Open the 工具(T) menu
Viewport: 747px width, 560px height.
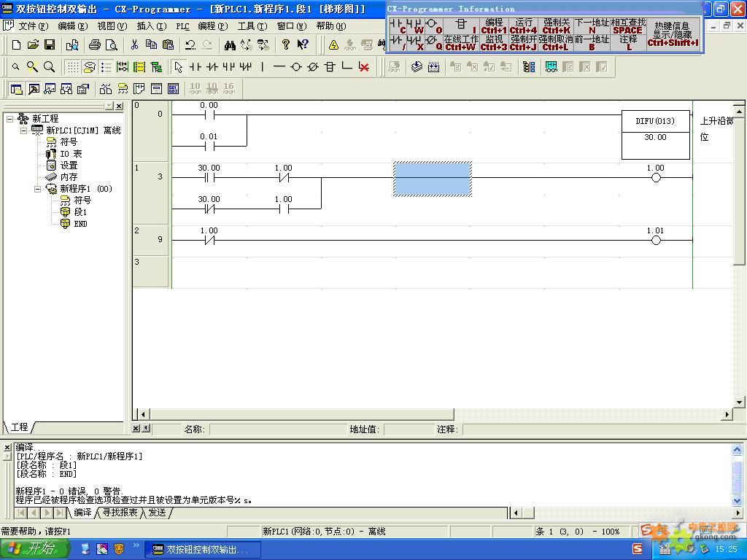(x=252, y=26)
